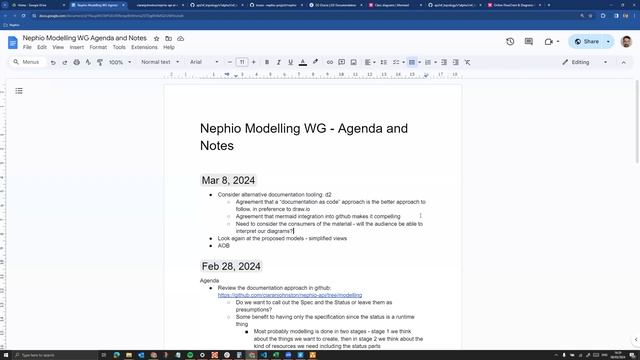Show document outline icon

click(x=19, y=91)
